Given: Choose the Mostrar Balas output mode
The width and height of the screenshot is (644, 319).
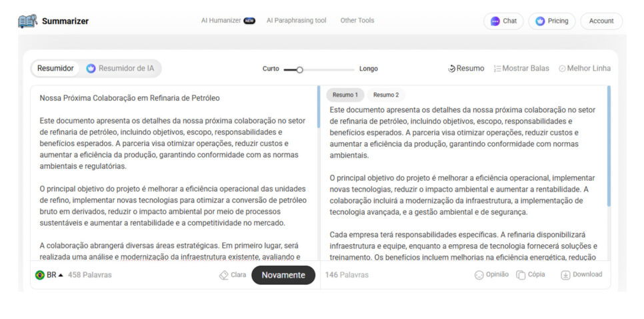Looking at the screenshot, I should coord(521,69).
